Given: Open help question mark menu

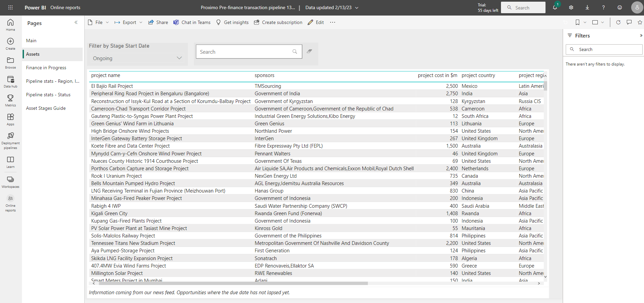Looking at the screenshot, I should click(x=604, y=7).
